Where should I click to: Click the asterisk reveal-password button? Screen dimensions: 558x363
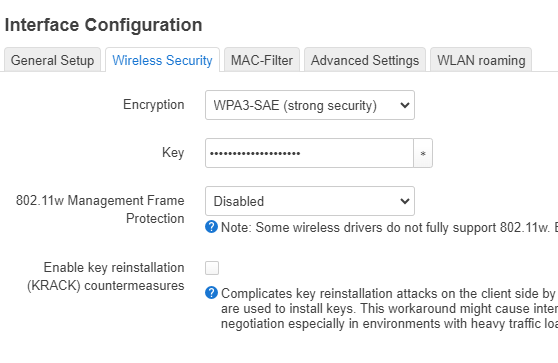(x=423, y=153)
